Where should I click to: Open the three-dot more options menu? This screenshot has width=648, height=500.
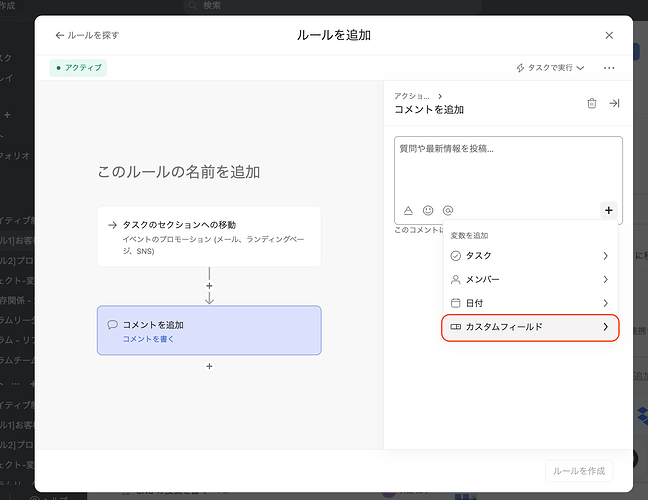(x=609, y=68)
